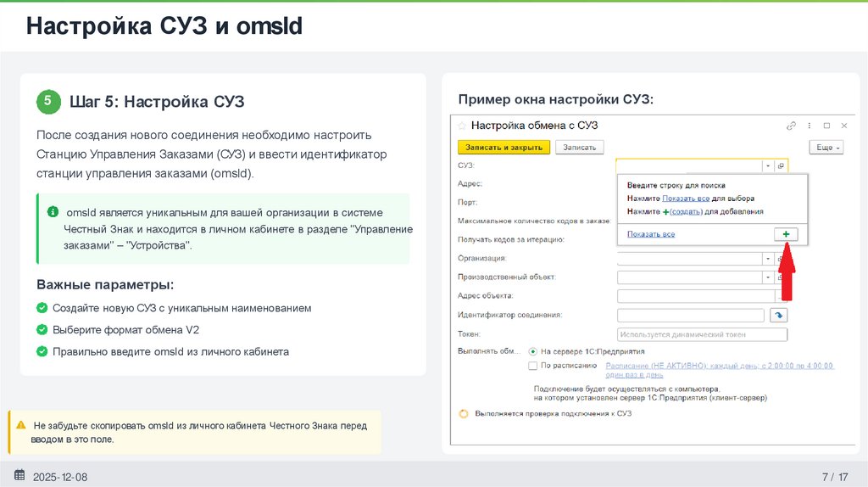
Task: Click the 'Важные параметры:' heading
Action: tap(105, 285)
